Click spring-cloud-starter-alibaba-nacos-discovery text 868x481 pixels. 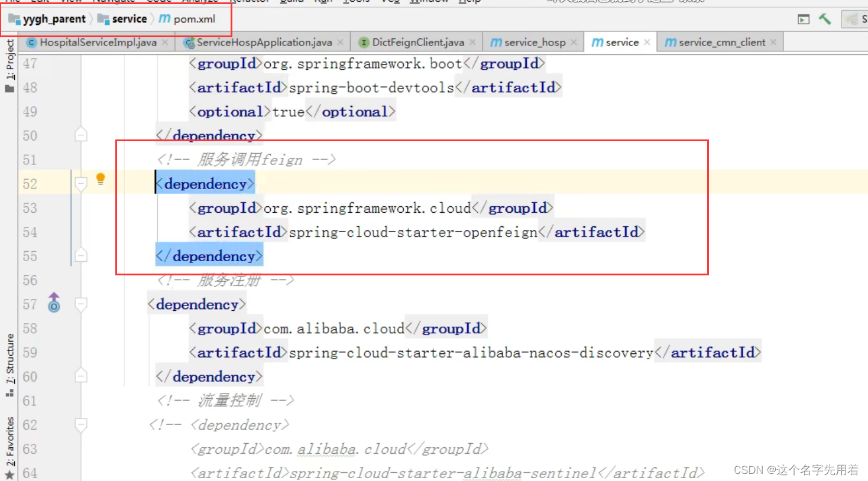coord(471,353)
